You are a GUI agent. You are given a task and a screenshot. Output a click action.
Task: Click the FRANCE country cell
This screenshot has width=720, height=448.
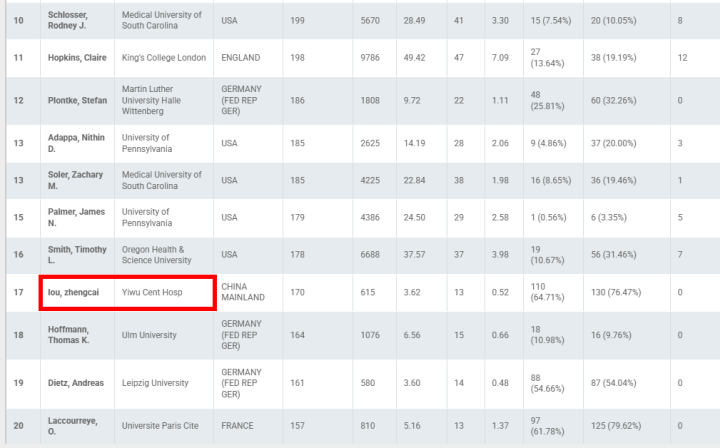237,426
